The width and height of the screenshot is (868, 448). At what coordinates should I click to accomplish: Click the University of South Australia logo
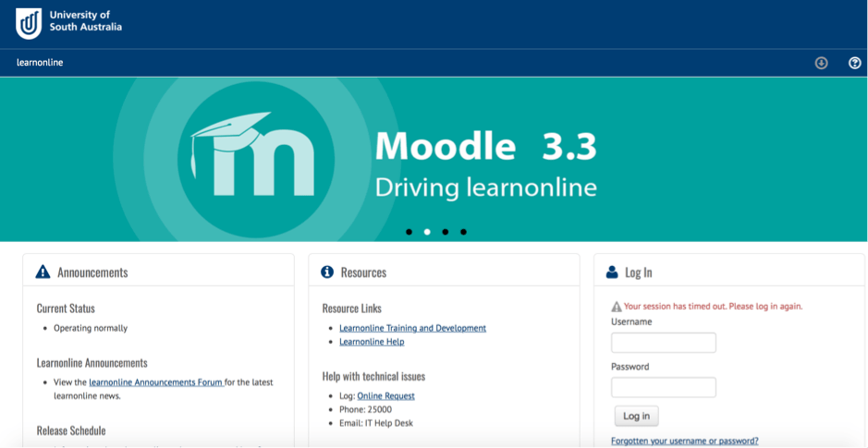pyautogui.click(x=68, y=23)
